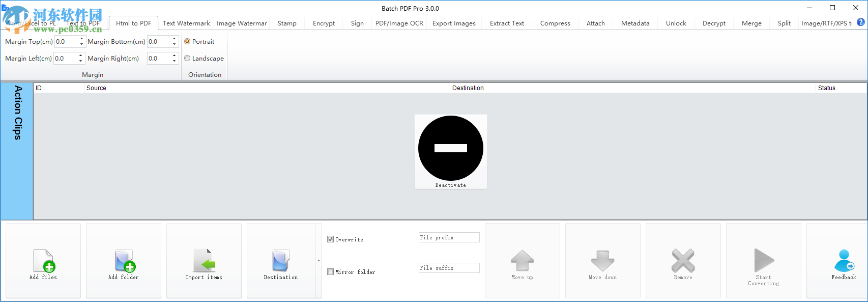Click the black Deactivate icon
The height and width of the screenshot is (302, 868).
[451, 148]
